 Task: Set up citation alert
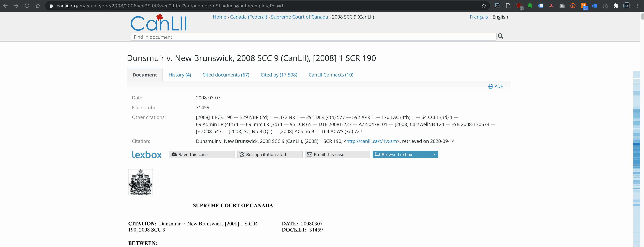click(x=270, y=155)
